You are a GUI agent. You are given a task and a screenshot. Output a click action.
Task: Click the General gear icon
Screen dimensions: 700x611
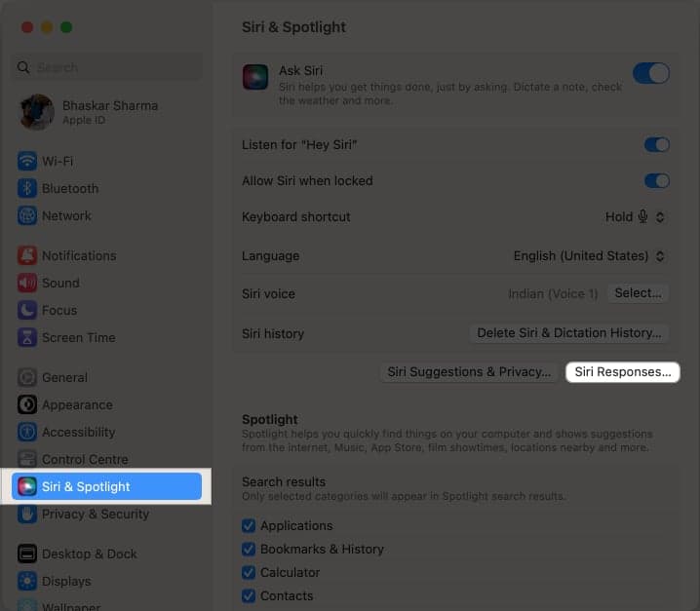click(x=27, y=377)
